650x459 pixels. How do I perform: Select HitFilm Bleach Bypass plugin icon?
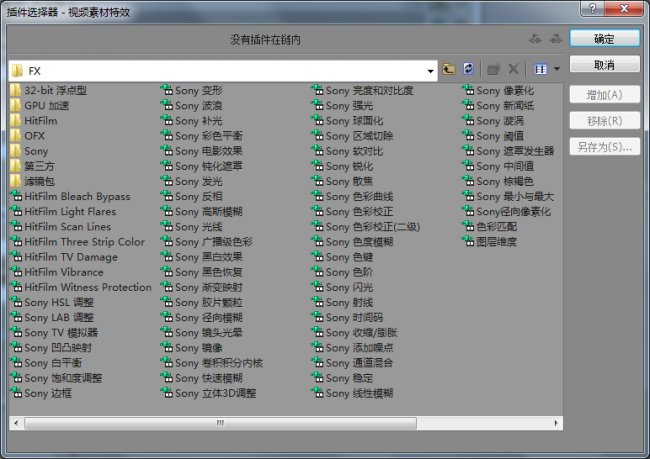(x=16, y=196)
